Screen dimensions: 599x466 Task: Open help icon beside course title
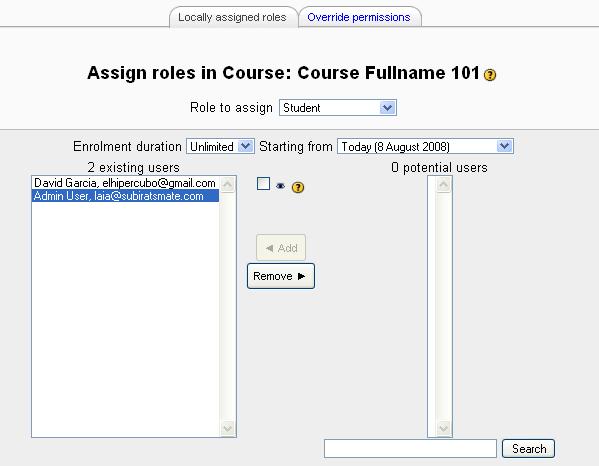[x=490, y=74]
